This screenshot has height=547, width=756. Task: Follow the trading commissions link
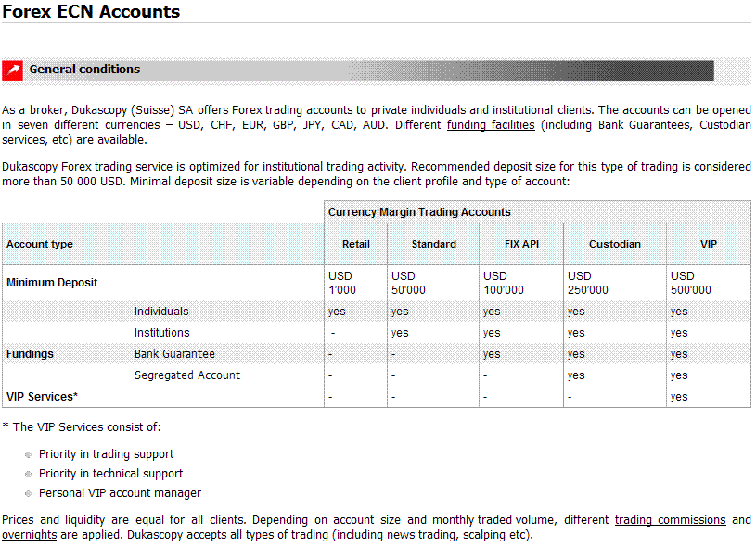(670, 520)
